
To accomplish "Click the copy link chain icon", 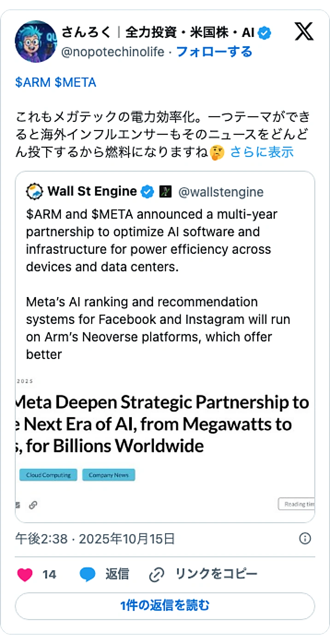I will (x=157, y=574).
